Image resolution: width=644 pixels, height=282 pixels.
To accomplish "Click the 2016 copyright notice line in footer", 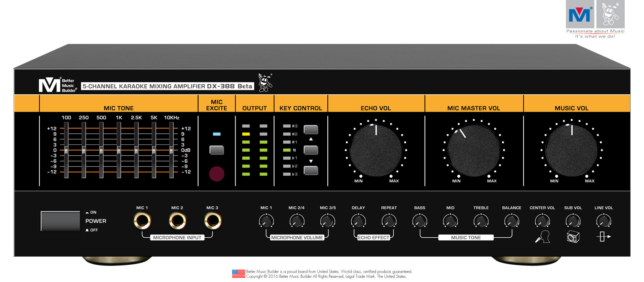I will click(326, 276).
